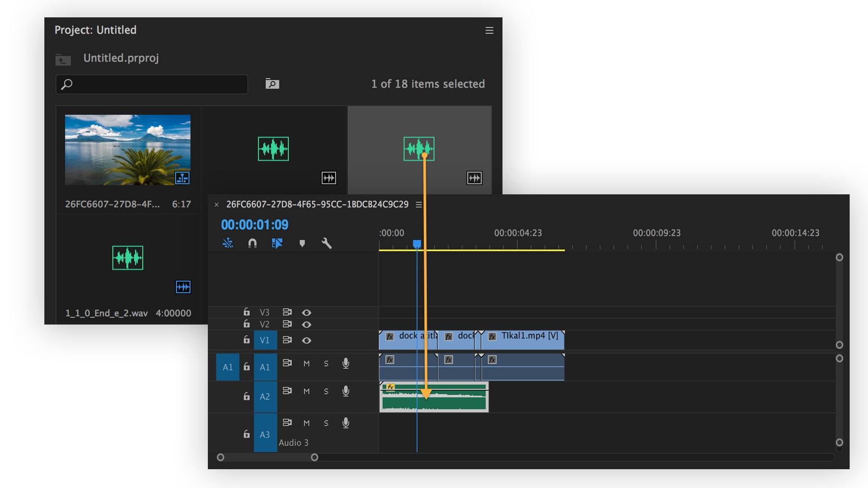Viewport: 868px width, 488px height.
Task: Toggle Sync Lock on track V2
Action: [x=287, y=325]
